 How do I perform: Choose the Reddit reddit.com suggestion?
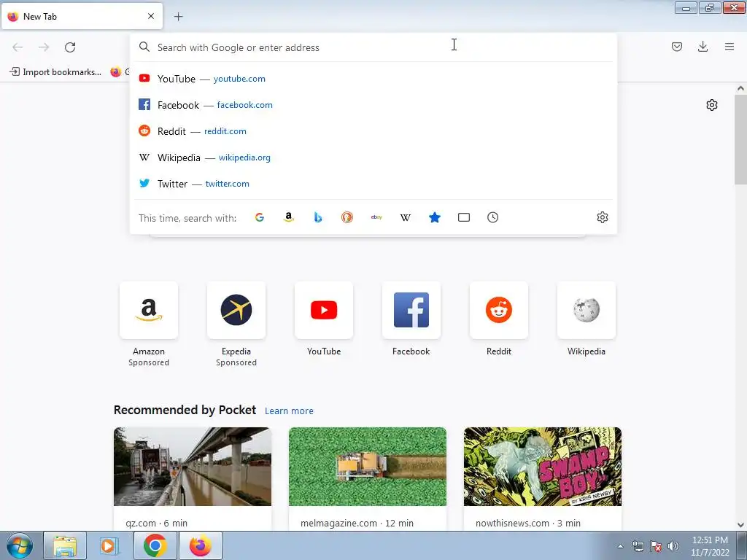[x=373, y=131]
